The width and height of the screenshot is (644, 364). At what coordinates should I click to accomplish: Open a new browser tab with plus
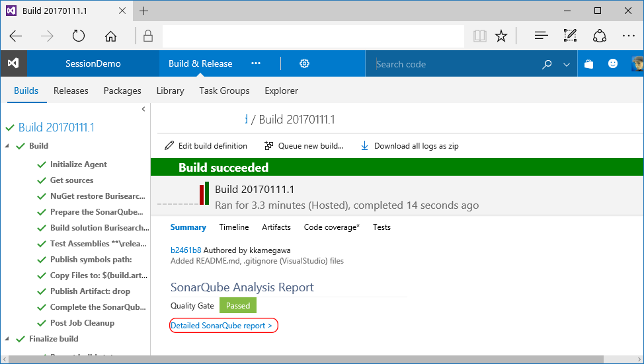(143, 11)
